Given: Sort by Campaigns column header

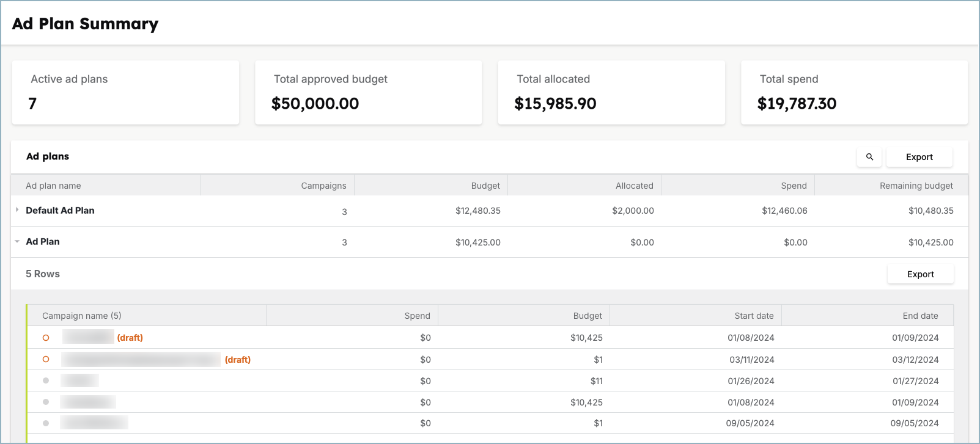Looking at the screenshot, I should coord(323,186).
